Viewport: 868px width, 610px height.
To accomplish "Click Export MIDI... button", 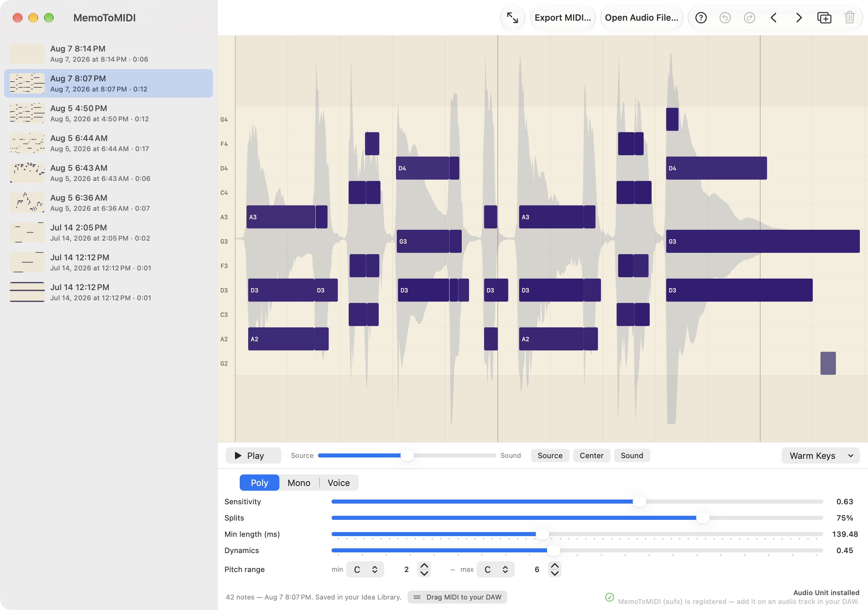I will click(x=563, y=18).
